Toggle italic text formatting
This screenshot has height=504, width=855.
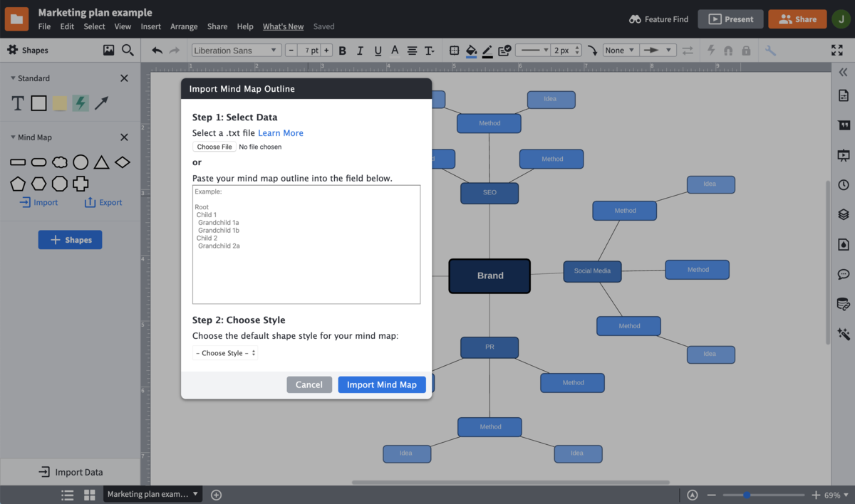(x=360, y=51)
